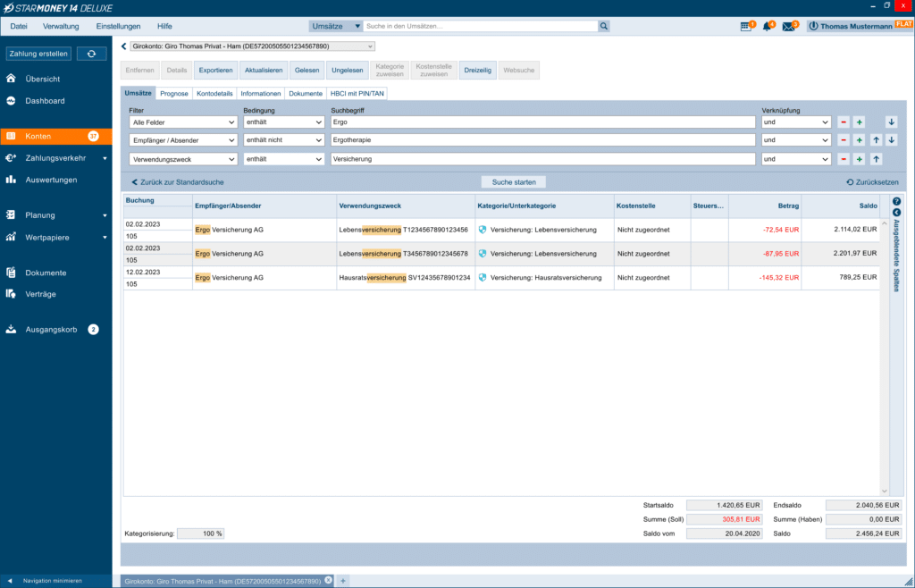
Task: Remove the Ergotherapie filter row with minus
Action: (843, 140)
